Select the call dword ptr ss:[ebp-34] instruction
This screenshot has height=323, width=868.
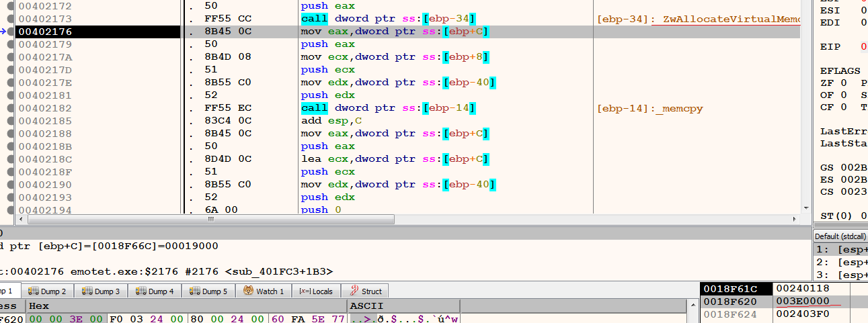[389, 19]
